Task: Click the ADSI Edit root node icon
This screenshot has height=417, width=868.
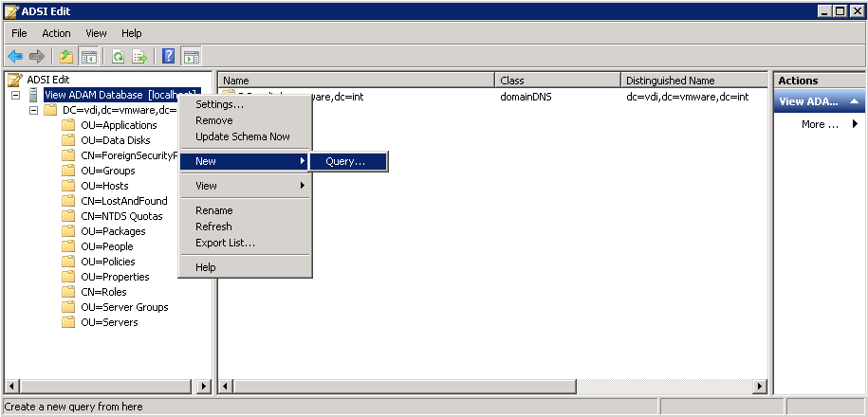Action: [15, 81]
